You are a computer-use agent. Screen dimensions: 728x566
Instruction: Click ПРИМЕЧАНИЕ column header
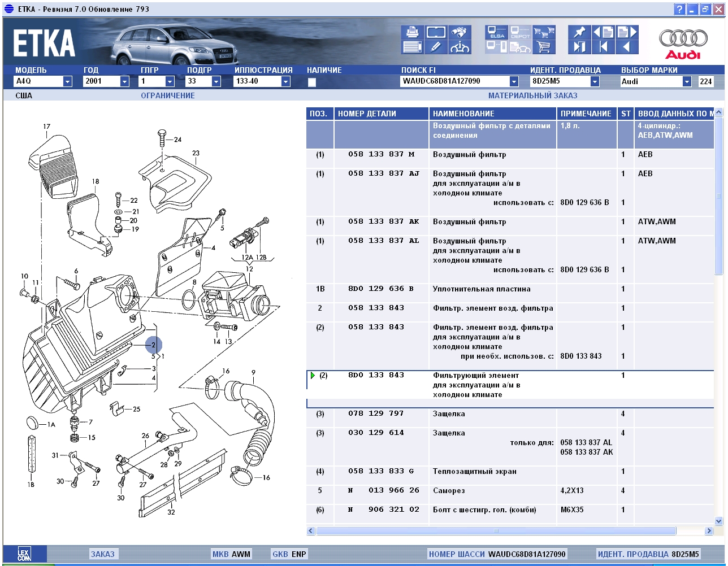pos(587,114)
